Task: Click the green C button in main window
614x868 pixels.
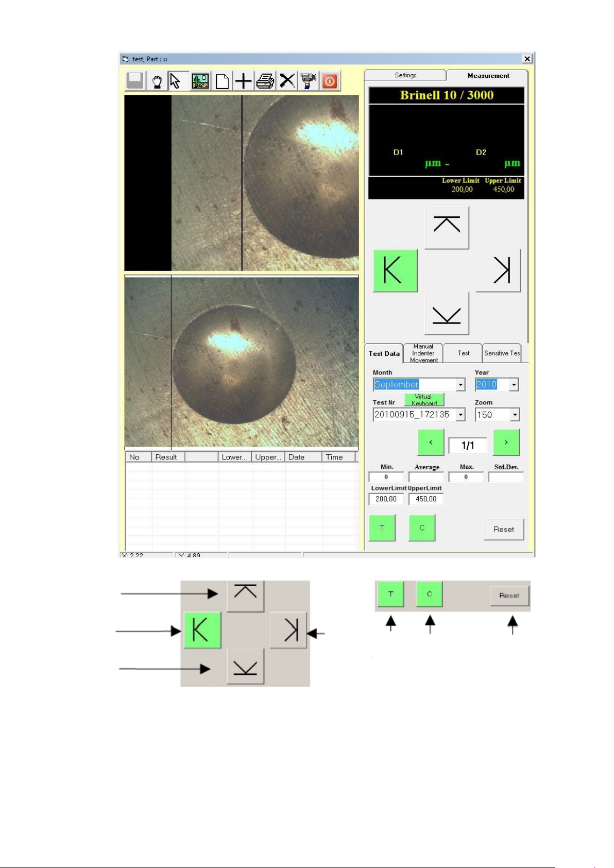Action: click(422, 528)
